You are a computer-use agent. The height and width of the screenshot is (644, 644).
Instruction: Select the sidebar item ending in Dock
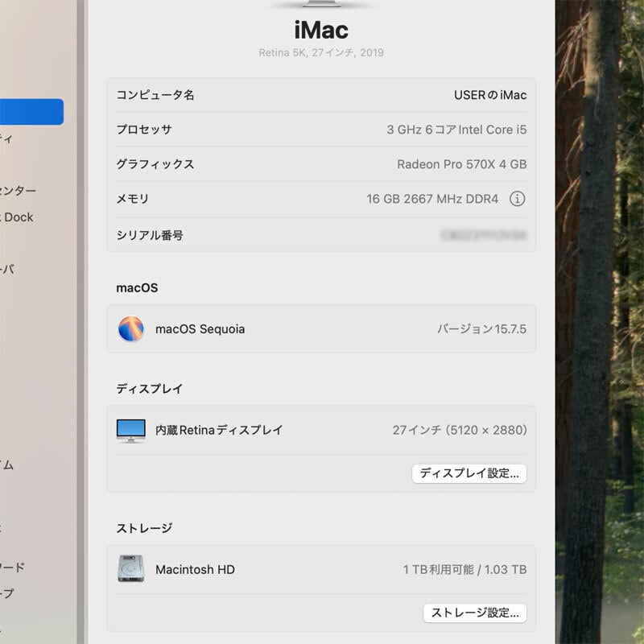19,217
